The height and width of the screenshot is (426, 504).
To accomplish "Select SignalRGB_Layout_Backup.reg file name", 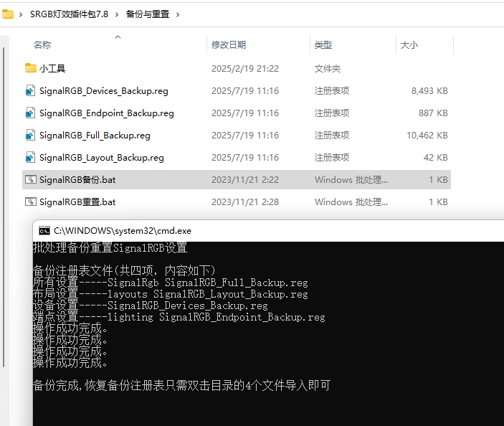I will tap(102, 158).
